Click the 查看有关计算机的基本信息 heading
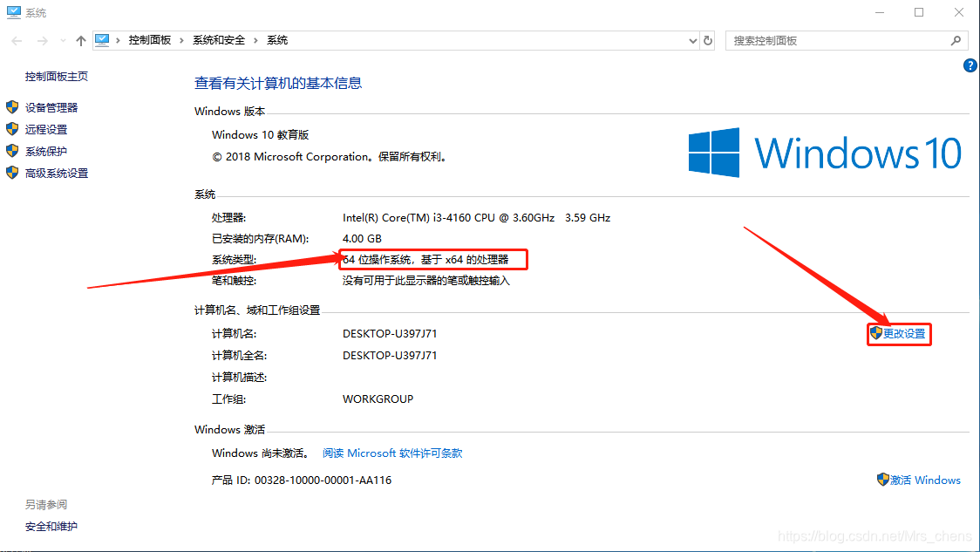The width and height of the screenshot is (980, 552). coord(278,83)
